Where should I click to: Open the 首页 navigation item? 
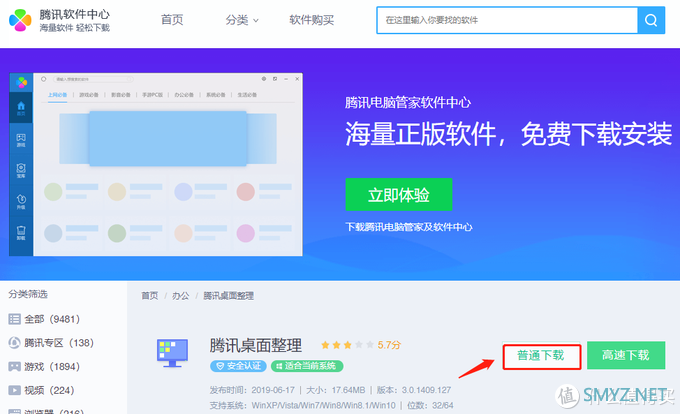click(172, 20)
